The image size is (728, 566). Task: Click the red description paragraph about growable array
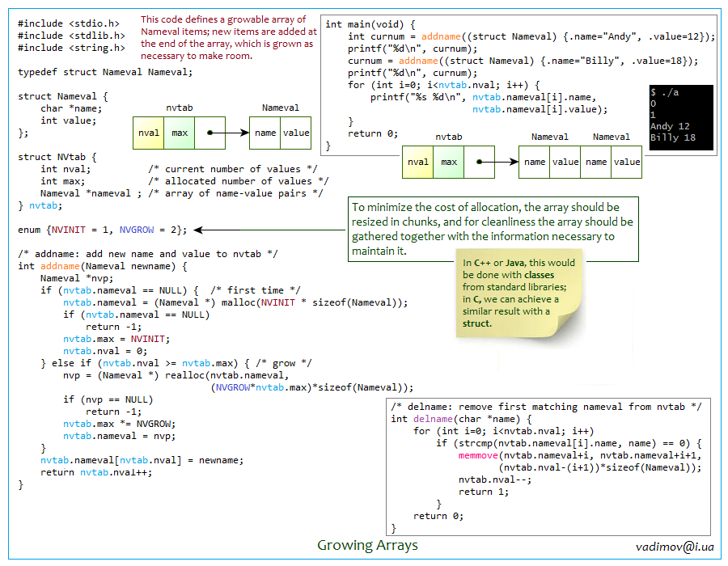pos(229,37)
